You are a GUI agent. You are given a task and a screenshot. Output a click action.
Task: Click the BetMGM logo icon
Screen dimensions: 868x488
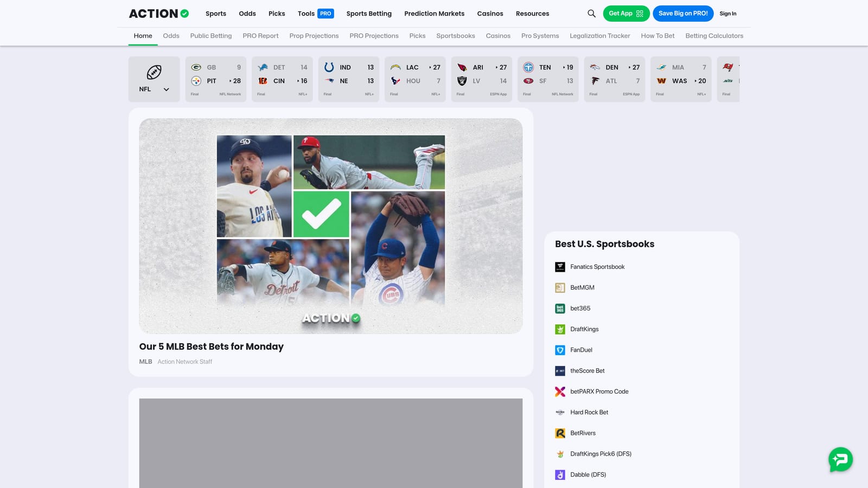(560, 287)
